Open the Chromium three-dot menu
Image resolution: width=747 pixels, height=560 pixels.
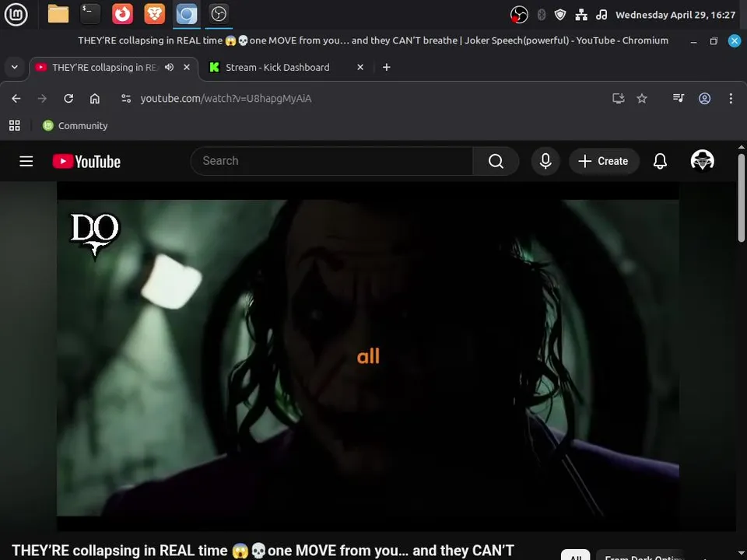731,99
